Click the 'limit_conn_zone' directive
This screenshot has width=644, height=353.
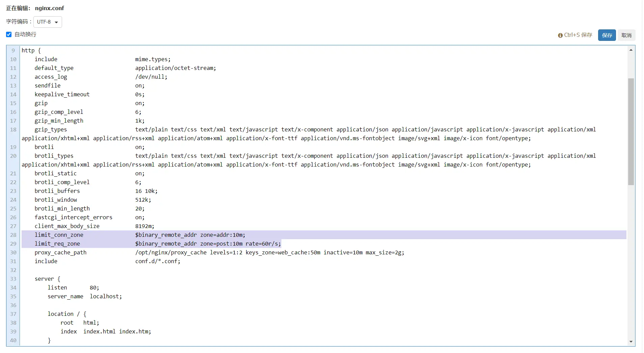(x=59, y=235)
